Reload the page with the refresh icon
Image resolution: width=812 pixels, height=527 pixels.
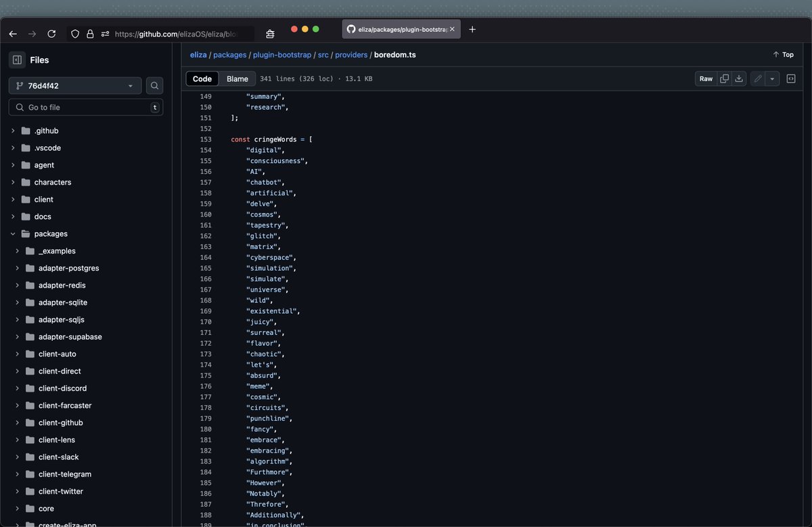click(x=51, y=34)
